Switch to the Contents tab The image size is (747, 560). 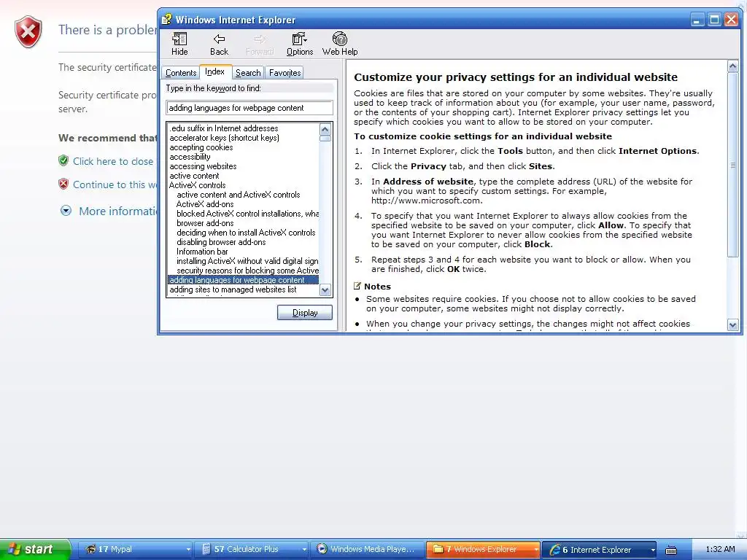(x=181, y=73)
